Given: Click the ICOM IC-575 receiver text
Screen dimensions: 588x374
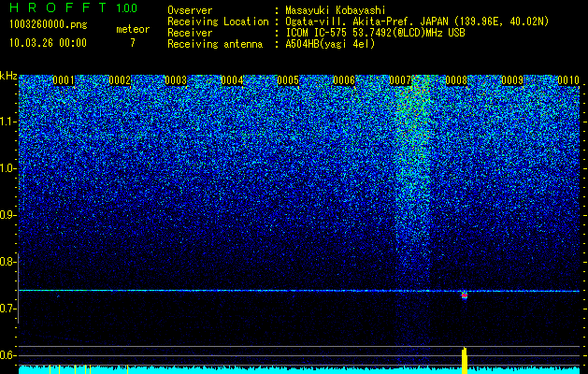Looking at the screenshot, I should tap(375, 33).
